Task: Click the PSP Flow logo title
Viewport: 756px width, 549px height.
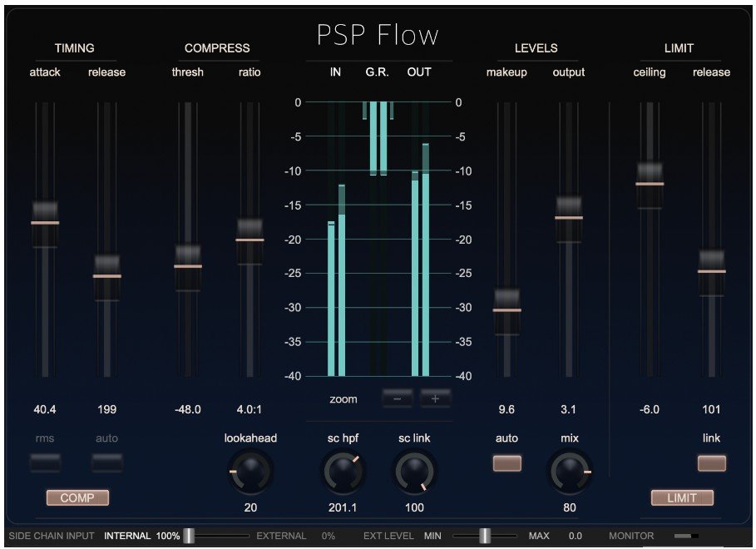Action: pos(378,35)
